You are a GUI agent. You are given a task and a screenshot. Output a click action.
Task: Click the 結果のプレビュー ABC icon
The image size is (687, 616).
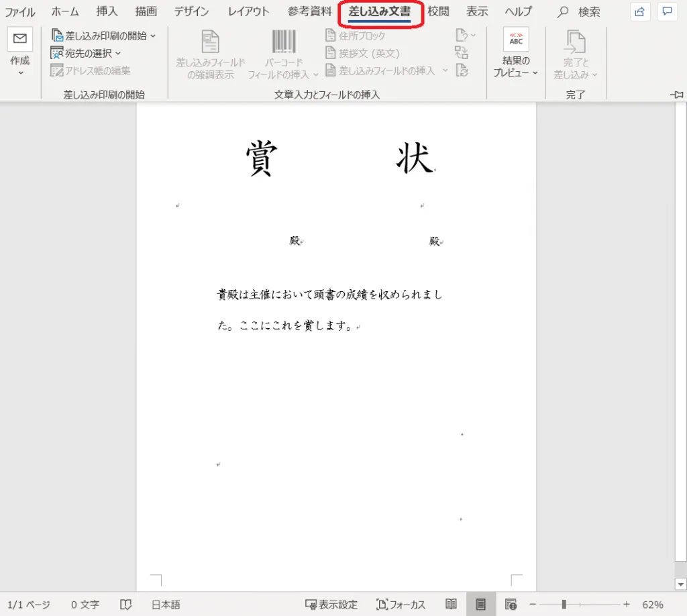click(516, 40)
